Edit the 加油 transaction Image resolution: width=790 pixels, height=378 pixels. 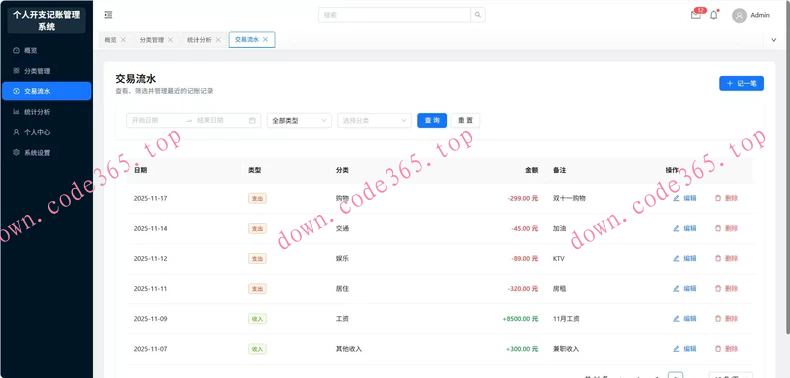coord(685,228)
